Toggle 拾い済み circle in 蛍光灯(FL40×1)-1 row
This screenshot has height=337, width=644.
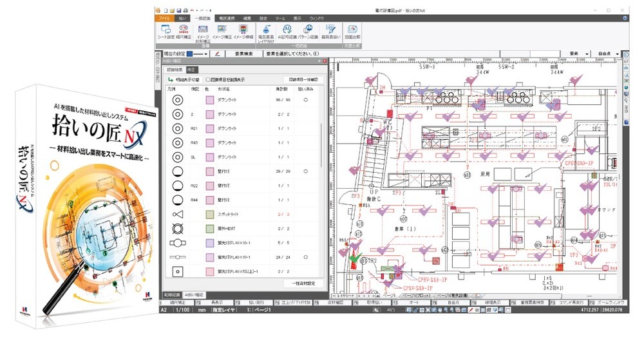click(x=305, y=257)
